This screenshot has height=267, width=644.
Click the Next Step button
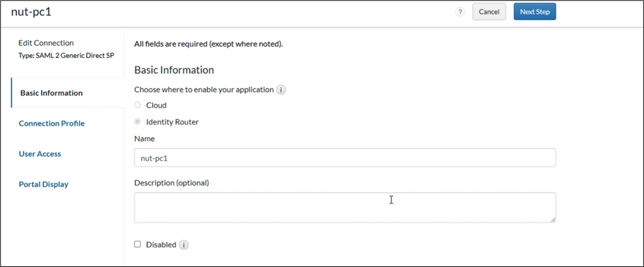click(534, 12)
